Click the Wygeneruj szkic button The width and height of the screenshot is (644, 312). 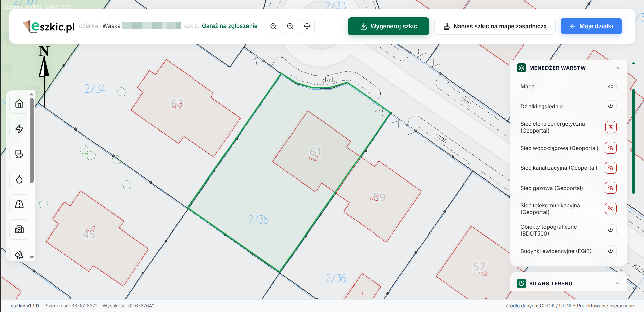click(388, 26)
